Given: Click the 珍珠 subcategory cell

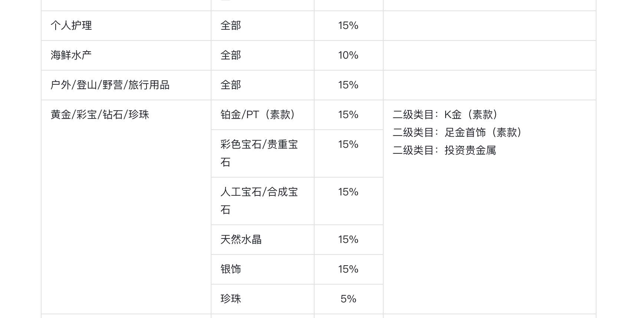Looking at the screenshot, I should click(263, 299).
